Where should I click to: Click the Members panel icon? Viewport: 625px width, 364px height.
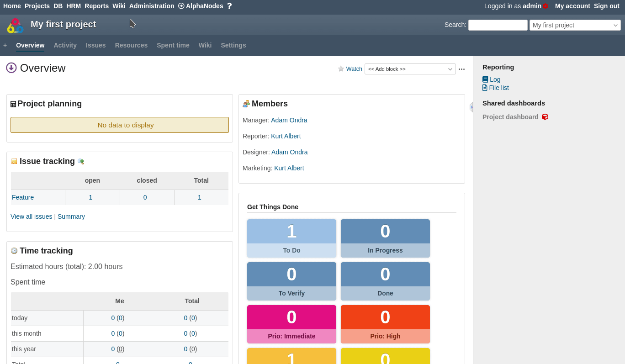(246, 104)
